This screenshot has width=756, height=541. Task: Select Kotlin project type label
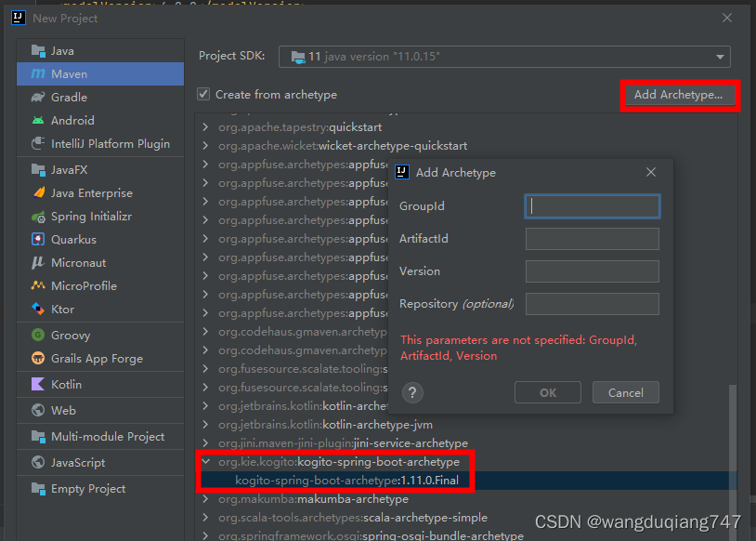point(67,384)
